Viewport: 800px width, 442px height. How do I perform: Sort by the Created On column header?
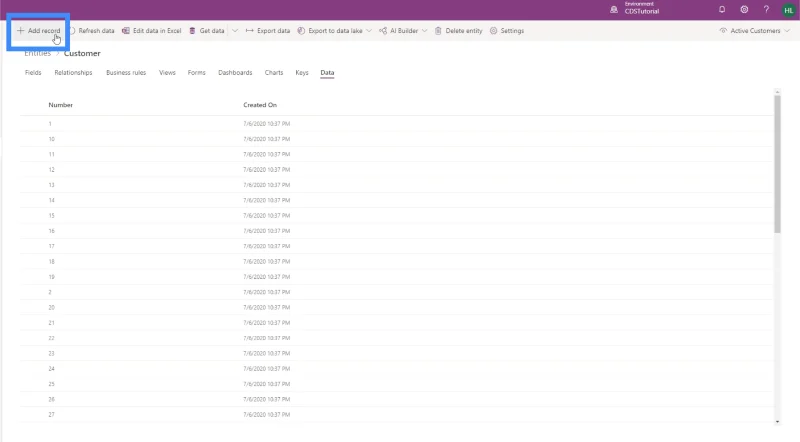pos(260,105)
